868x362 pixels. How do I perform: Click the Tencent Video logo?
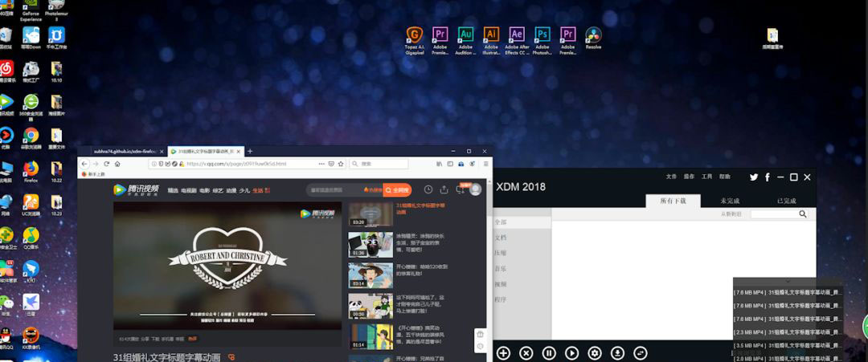136,189
